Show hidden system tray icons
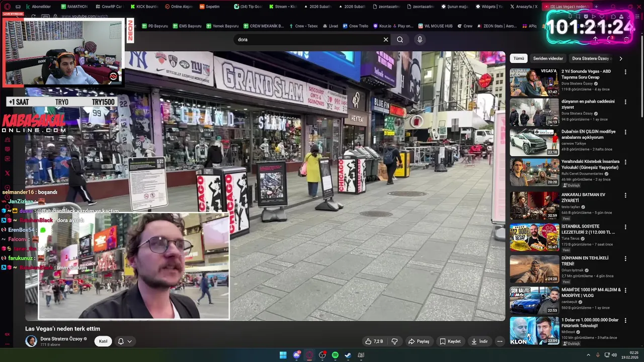Image resolution: width=644 pixels, height=362 pixels. pos(588,355)
